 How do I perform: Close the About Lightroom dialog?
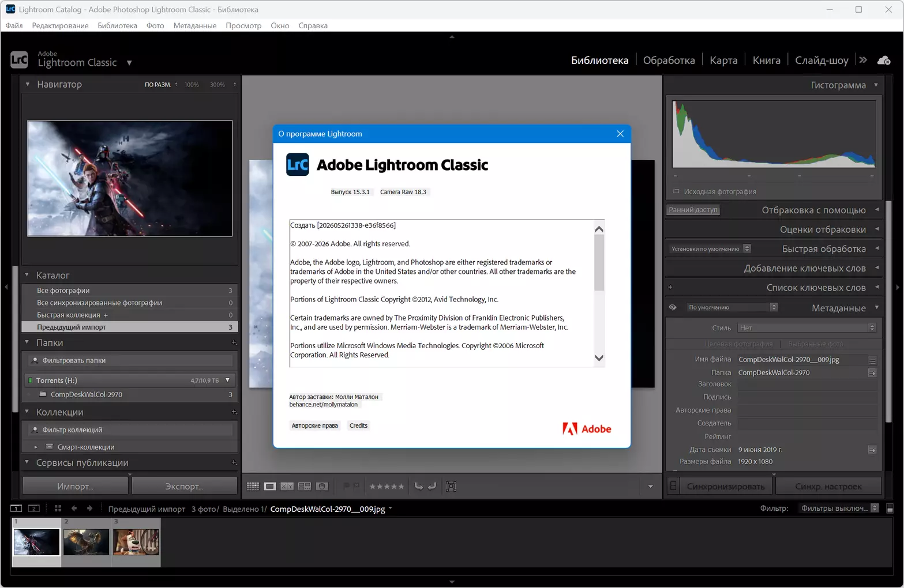[620, 134]
